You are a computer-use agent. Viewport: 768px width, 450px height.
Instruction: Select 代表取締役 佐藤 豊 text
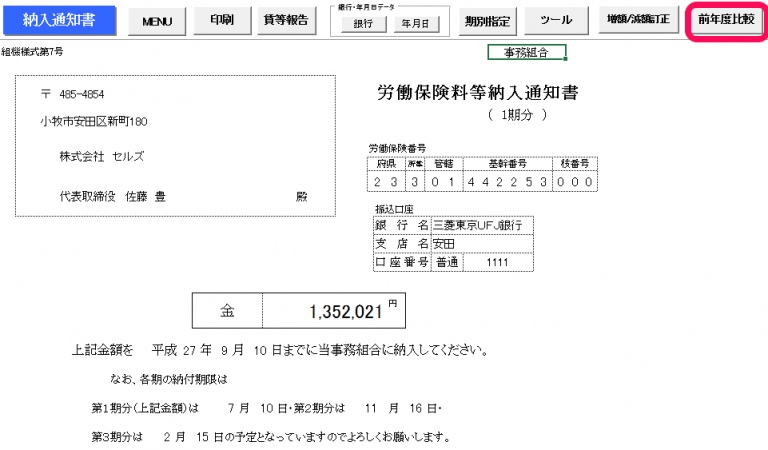click(x=113, y=197)
